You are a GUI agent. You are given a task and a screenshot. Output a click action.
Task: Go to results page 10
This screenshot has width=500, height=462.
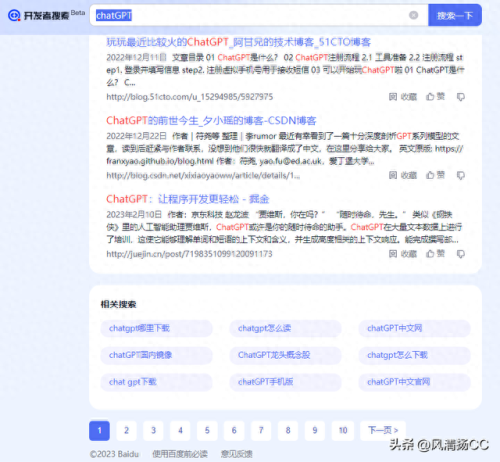coord(343,431)
